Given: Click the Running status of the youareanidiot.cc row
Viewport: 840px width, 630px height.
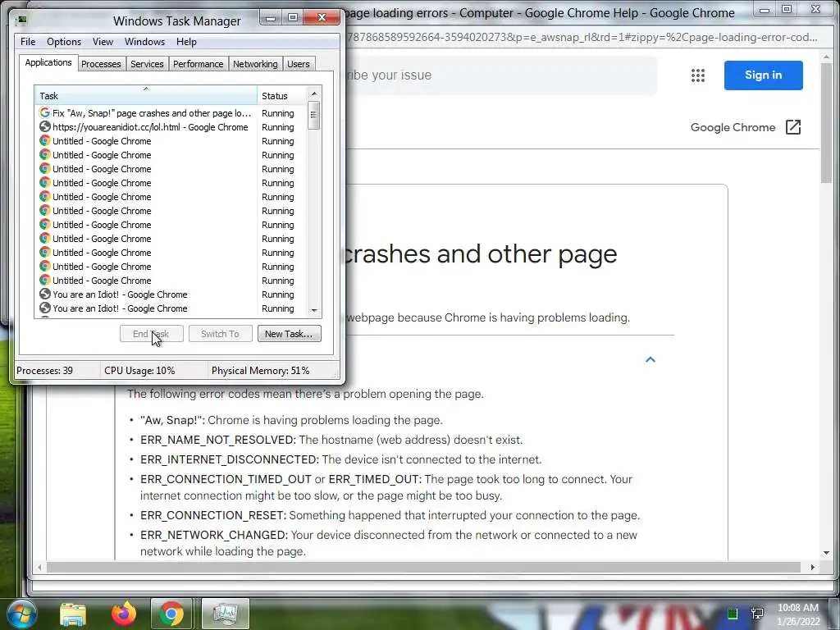Looking at the screenshot, I should click(277, 127).
